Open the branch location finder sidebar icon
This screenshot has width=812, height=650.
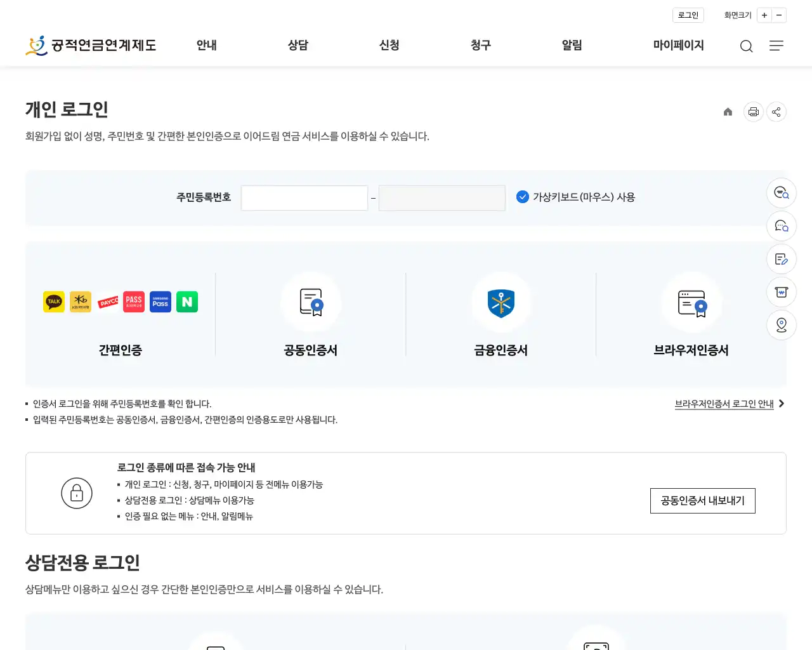pyautogui.click(x=781, y=325)
